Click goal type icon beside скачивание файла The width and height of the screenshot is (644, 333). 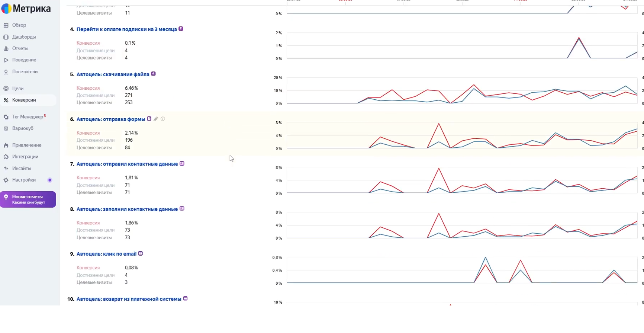coord(153,74)
